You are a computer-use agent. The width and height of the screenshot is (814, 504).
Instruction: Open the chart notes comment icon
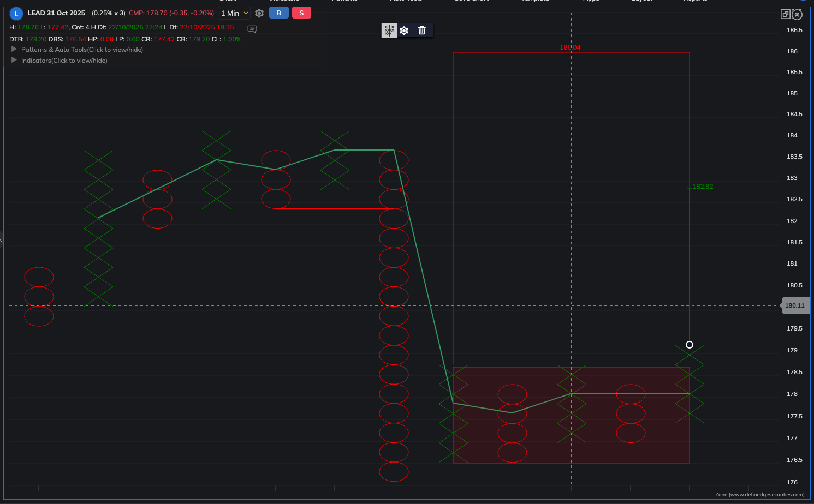252,29
